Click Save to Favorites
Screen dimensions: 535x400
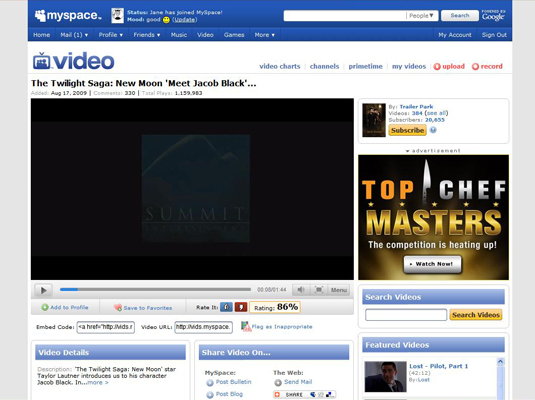click(143, 308)
